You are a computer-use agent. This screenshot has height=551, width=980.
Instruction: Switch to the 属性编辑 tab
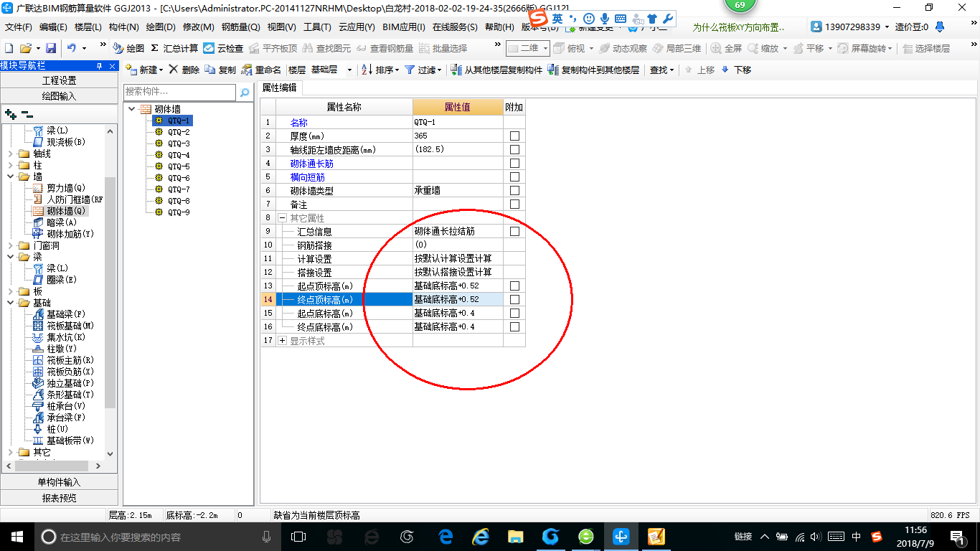click(x=279, y=88)
